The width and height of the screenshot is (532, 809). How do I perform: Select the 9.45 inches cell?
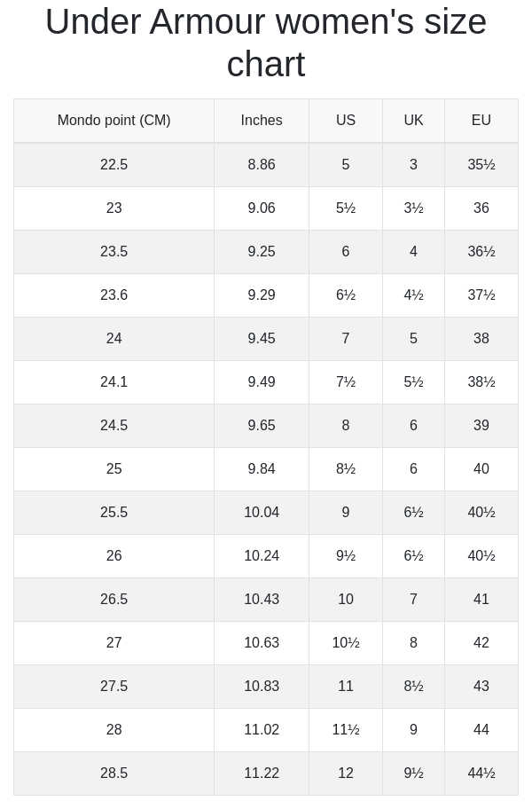[x=262, y=339]
